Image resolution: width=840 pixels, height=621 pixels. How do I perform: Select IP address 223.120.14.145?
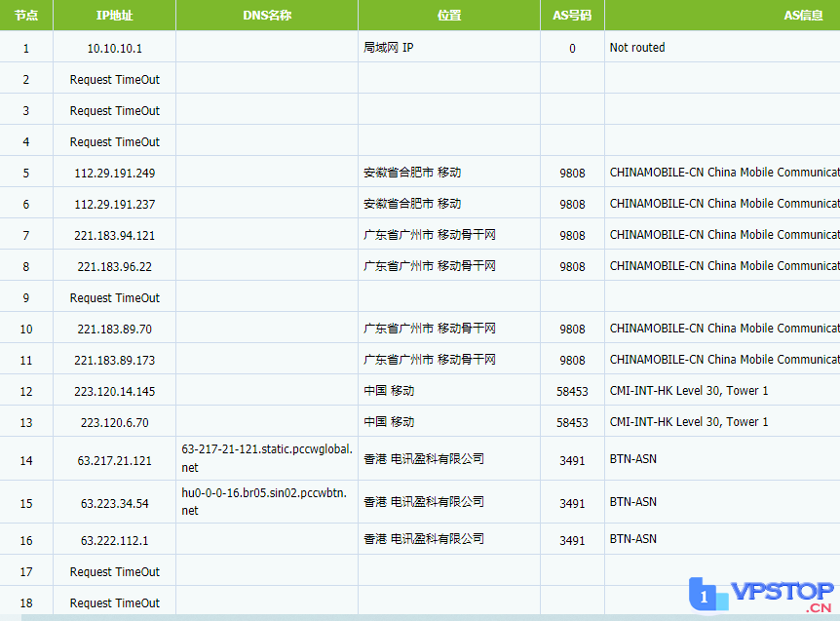tap(115, 391)
